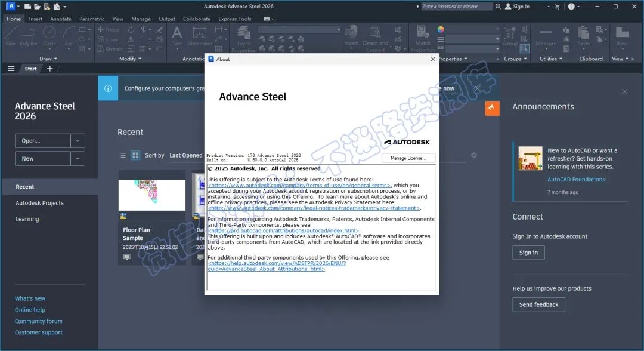Select the Circle tool
This screenshot has height=351, width=644.
tap(49, 36)
